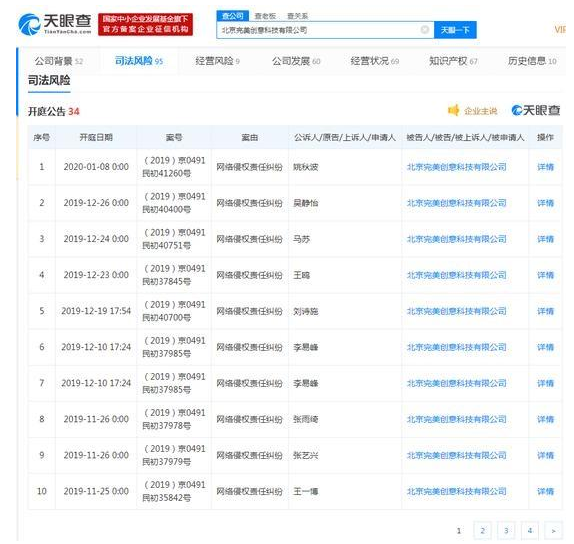Switch to the 查公司 search tab
Image resolution: width=574 pixels, height=544 pixels.
(x=233, y=16)
